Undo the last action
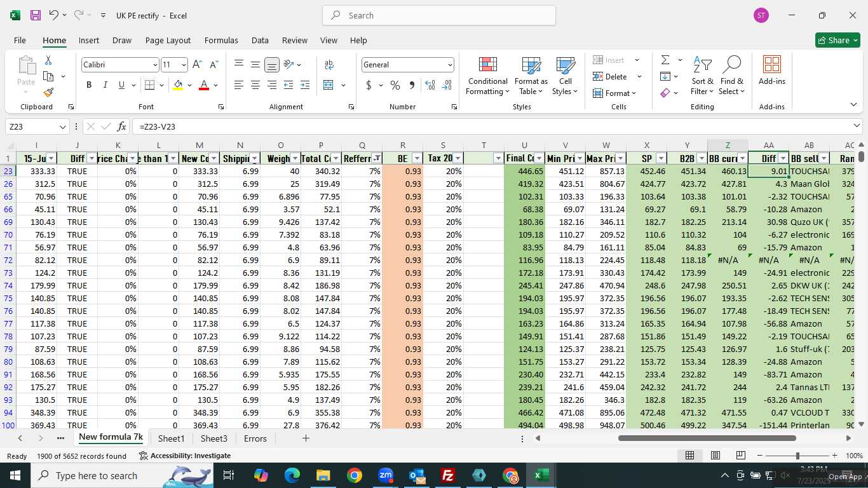The height and width of the screenshot is (488, 868). (54, 15)
